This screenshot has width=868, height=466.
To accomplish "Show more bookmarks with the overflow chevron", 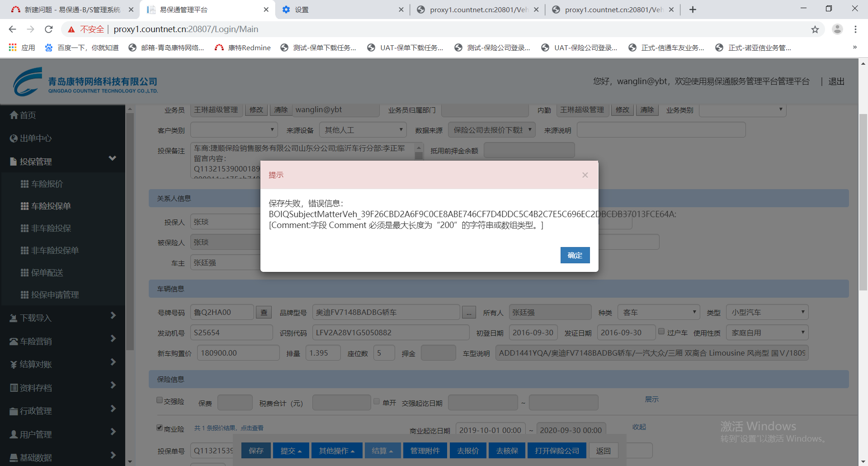I will tap(855, 47).
